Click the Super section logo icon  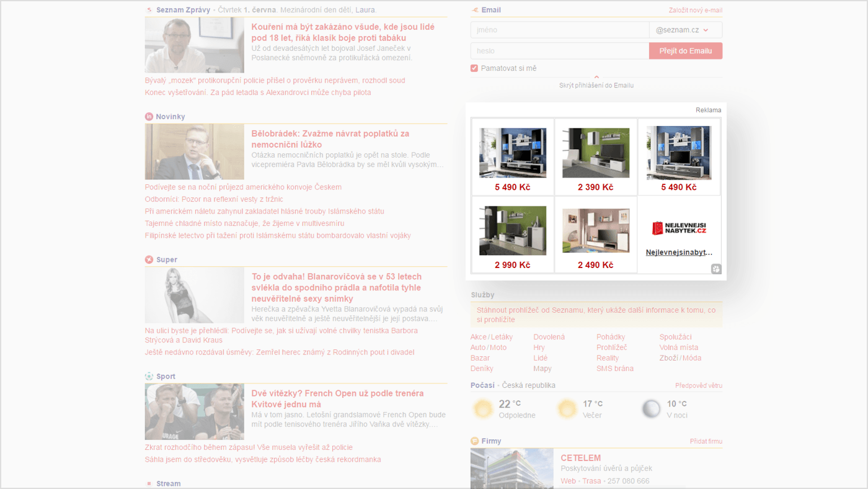149,259
